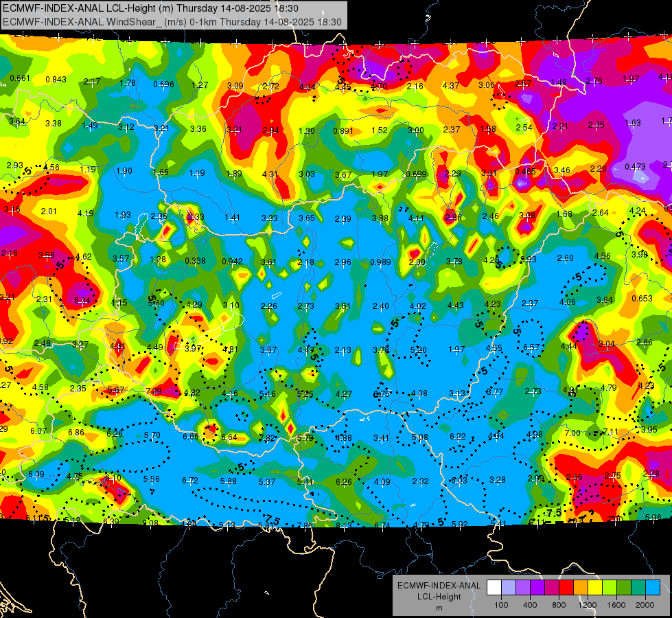
Task: Click the 'LCL-Height' text in the legend
Action: click(439, 597)
